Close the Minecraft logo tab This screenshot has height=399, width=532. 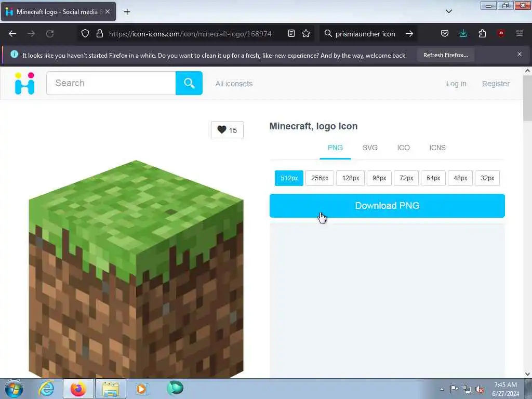(x=108, y=11)
